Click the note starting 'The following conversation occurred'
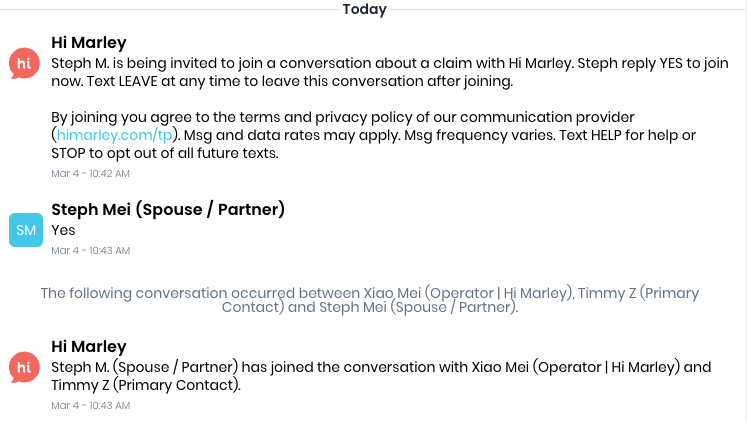 coord(370,300)
